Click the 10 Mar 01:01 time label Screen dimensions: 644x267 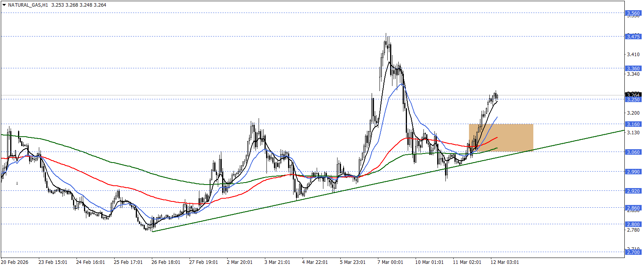430,262
